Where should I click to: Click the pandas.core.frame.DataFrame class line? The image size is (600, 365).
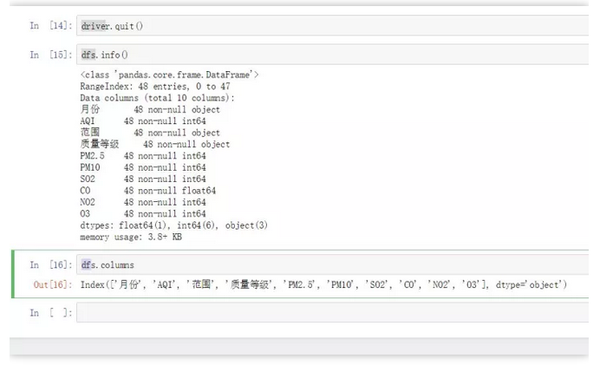point(170,75)
